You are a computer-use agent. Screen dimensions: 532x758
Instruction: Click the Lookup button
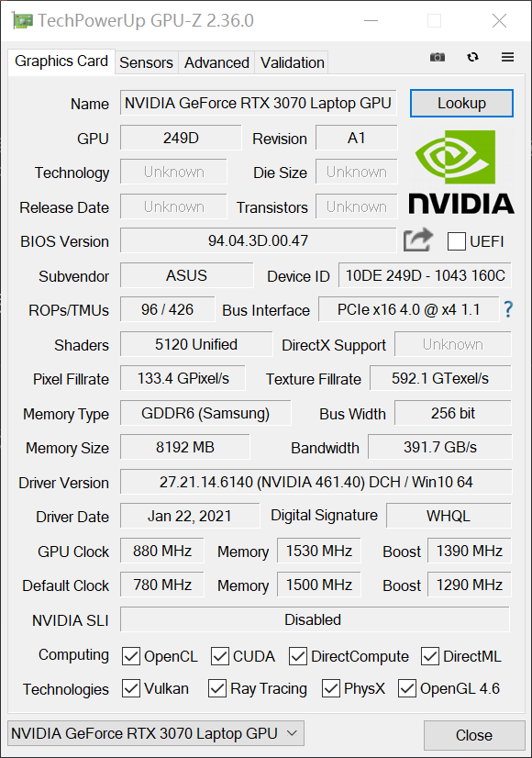click(461, 103)
